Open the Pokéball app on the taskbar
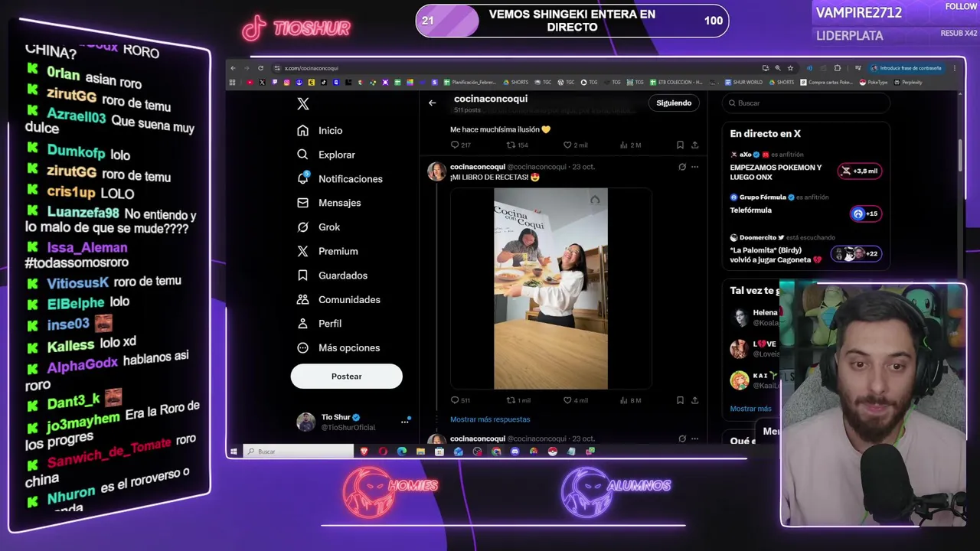The width and height of the screenshot is (980, 551). (552, 452)
